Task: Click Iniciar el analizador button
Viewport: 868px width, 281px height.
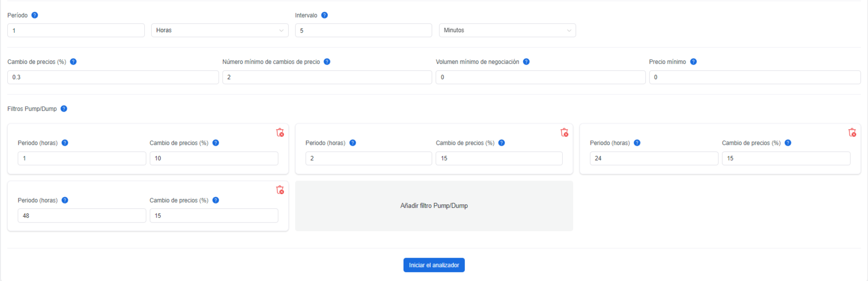Action: click(x=434, y=265)
